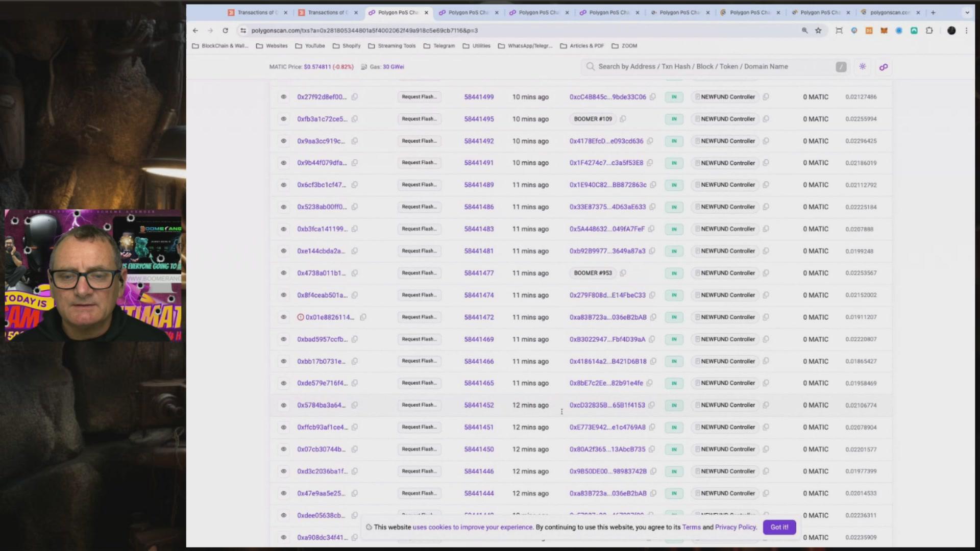
Task: Click the Polygon network logo icon
Action: tap(884, 67)
